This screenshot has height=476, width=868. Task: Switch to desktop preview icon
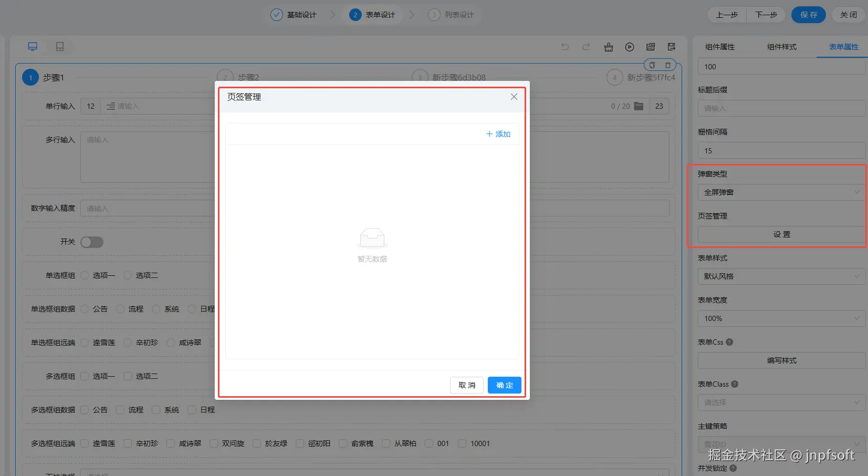pos(33,47)
